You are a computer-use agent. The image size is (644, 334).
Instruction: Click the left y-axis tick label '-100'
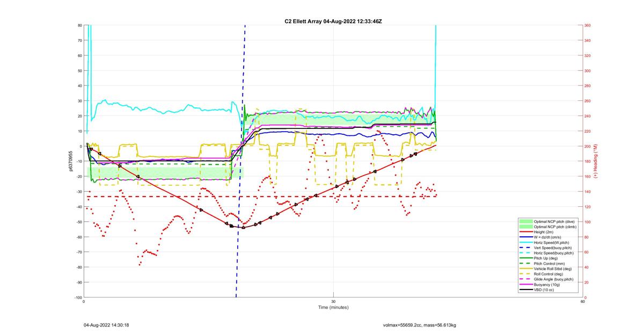[x=79, y=297]
